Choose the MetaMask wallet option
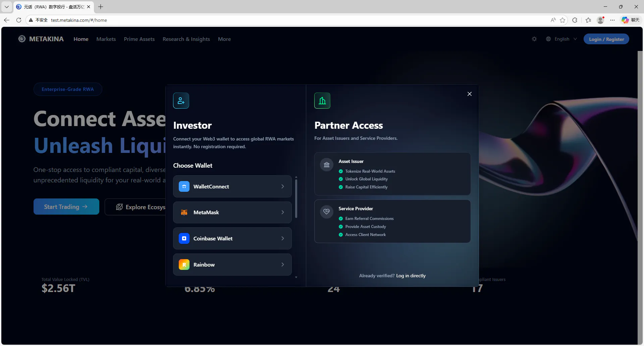Image resolution: width=644 pixels, height=346 pixels. click(232, 212)
